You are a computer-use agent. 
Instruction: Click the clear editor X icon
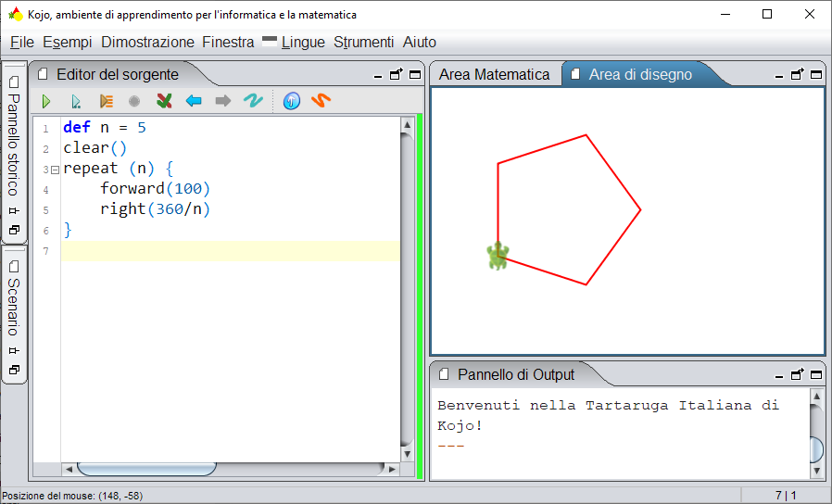click(164, 100)
